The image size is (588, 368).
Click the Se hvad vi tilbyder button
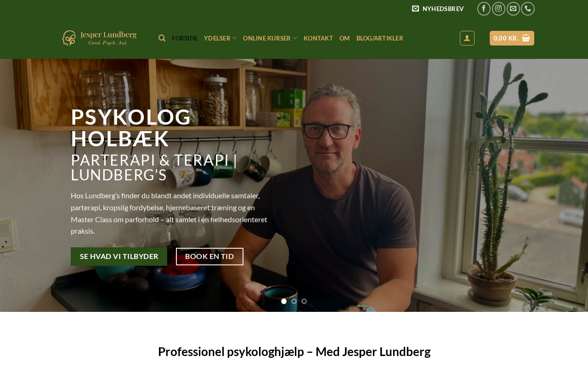click(119, 257)
